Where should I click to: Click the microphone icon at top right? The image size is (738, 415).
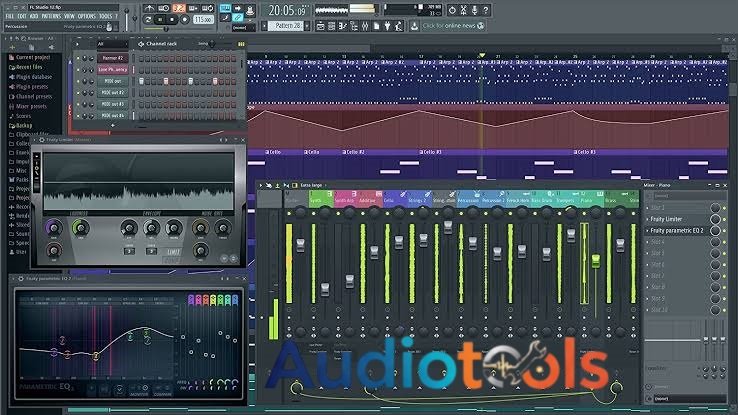[x=474, y=9]
